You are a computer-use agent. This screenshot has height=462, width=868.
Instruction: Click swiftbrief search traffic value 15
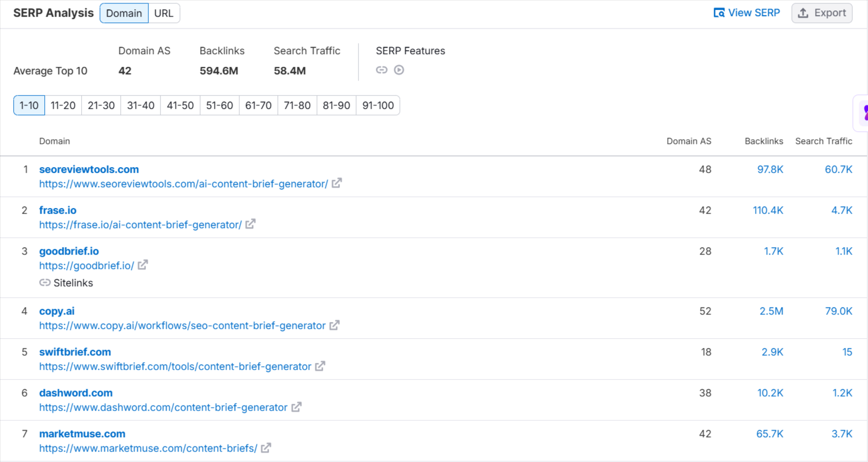coord(847,352)
